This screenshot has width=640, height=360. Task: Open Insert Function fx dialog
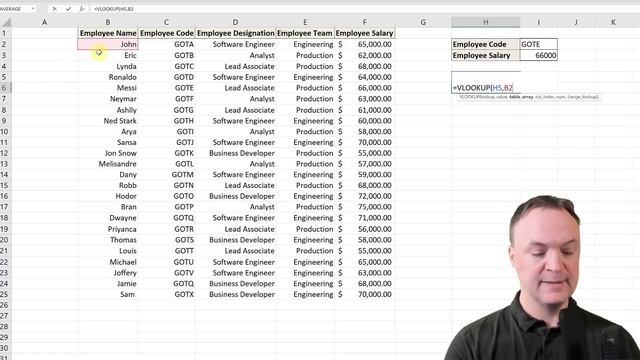click(82, 9)
